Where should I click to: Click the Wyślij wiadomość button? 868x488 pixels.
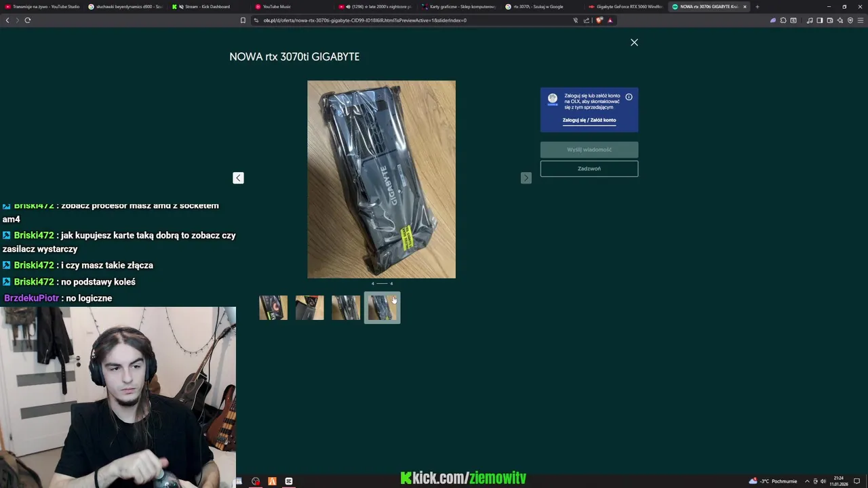point(589,150)
